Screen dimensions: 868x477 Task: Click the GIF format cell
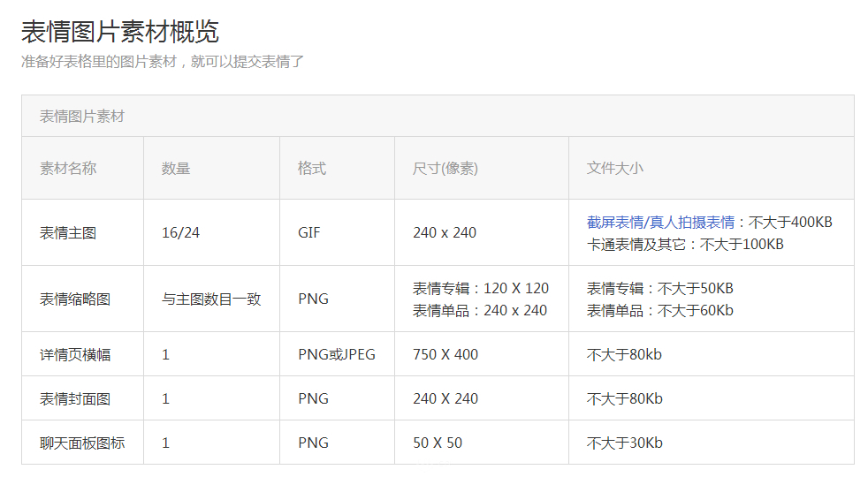click(x=337, y=233)
